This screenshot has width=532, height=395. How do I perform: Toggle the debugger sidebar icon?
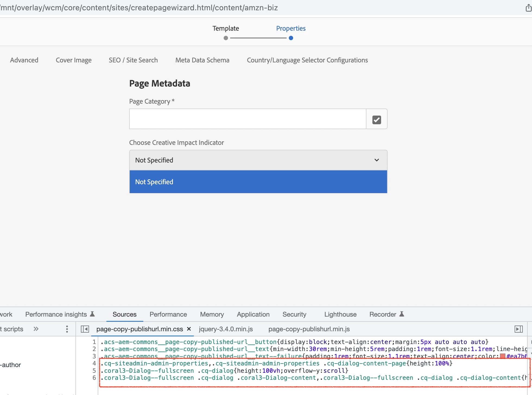coord(518,329)
